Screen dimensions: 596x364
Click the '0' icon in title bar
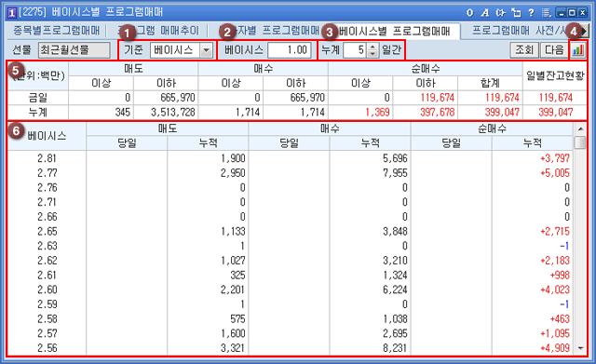tap(470, 13)
